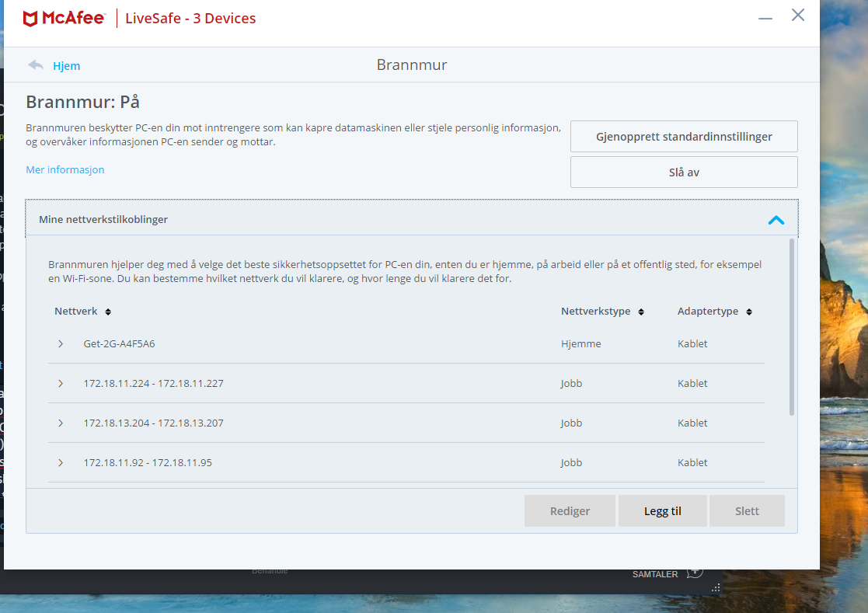This screenshot has height=613, width=868.
Task: Click Gjenopprett standardinnstillinger button
Action: pyautogui.click(x=684, y=137)
